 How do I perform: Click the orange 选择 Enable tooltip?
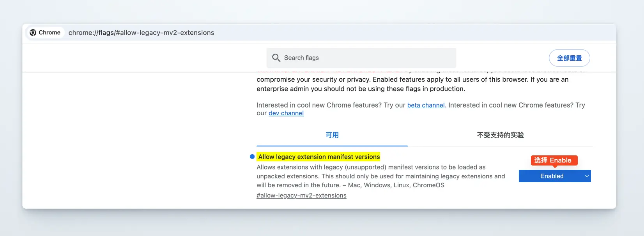tap(554, 160)
